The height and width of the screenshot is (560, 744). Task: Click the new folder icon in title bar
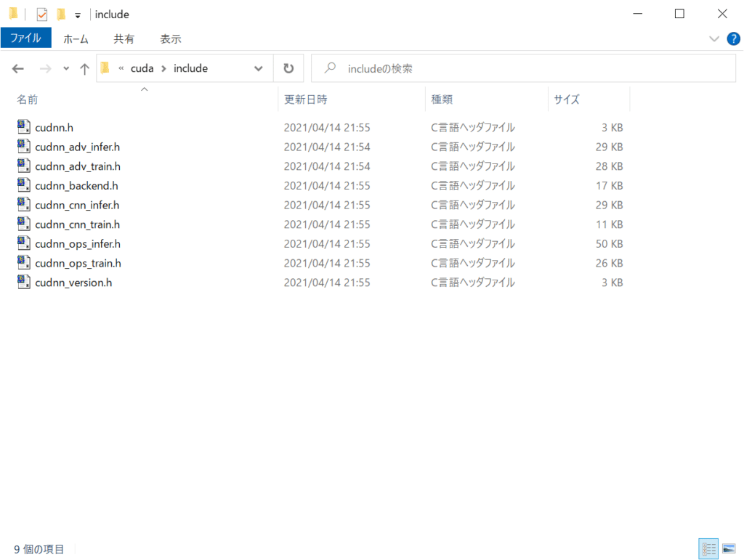[x=61, y=15]
